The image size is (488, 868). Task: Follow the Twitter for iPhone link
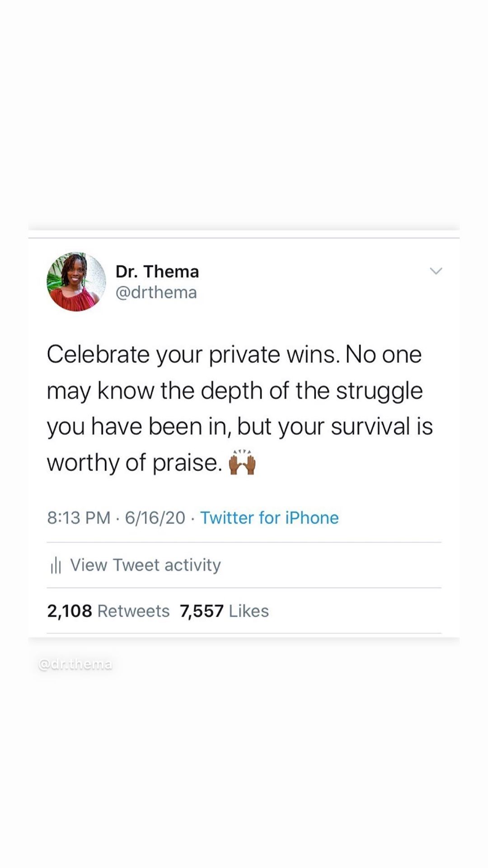(269, 518)
